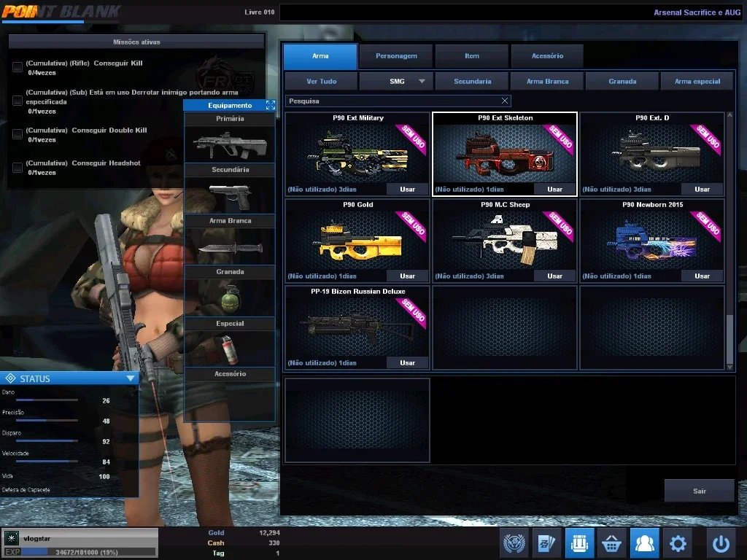The image size is (747, 560).
Task: Switch to the Arma tab
Action: [x=320, y=56]
